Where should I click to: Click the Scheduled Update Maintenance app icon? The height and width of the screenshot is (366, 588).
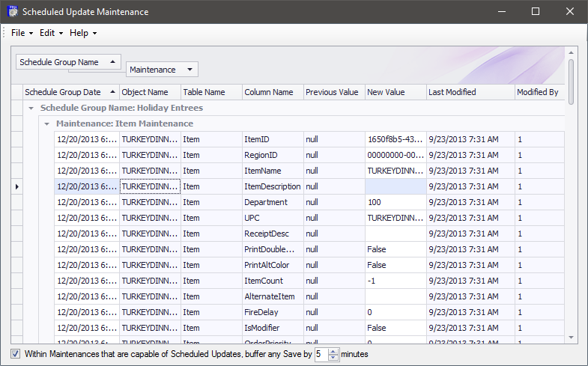(x=13, y=12)
